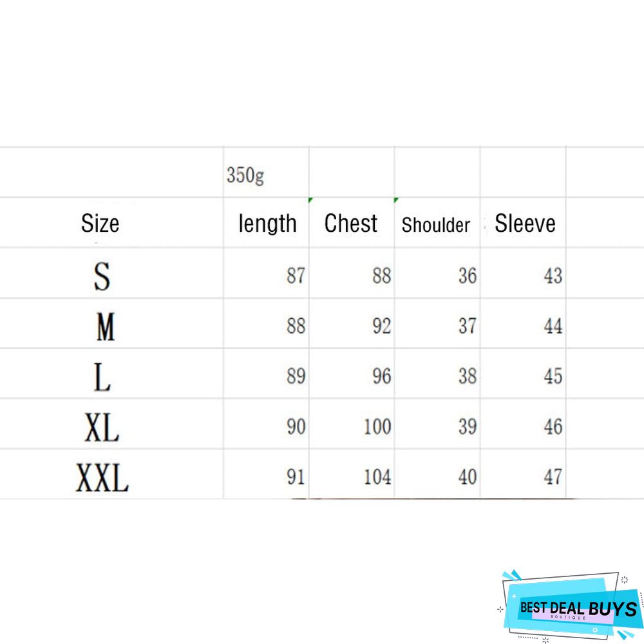Select the L size row label
This screenshot has height=644, width=644.
click(102, 376)
